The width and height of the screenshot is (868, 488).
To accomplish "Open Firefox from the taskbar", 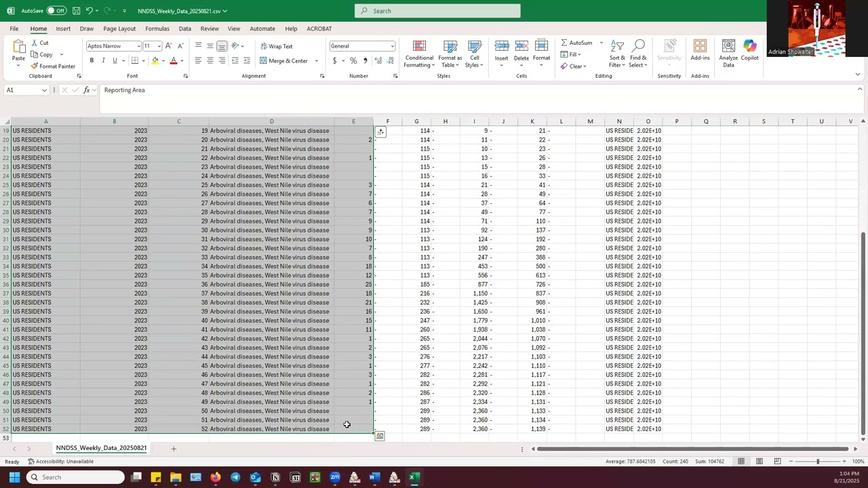I will tap(216, 477).
